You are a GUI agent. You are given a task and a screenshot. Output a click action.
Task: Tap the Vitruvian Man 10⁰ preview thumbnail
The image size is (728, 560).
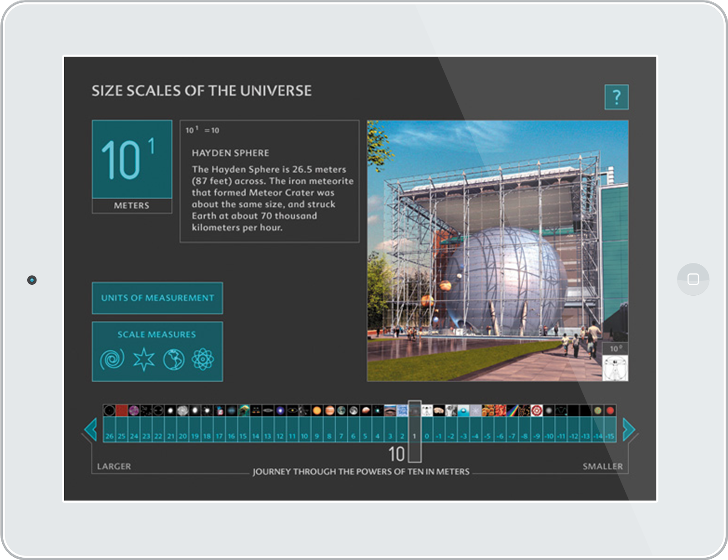click(x=615, y=368)
